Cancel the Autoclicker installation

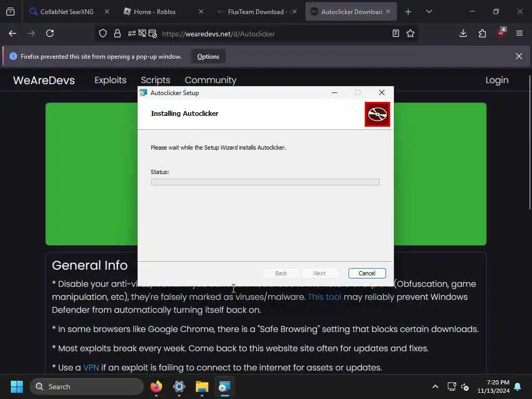click(x=367, y=273)
